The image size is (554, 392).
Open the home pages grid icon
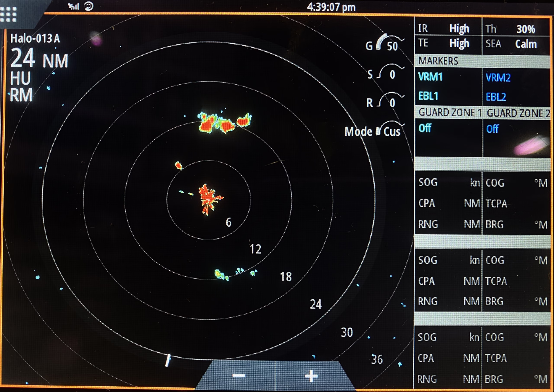8,14
